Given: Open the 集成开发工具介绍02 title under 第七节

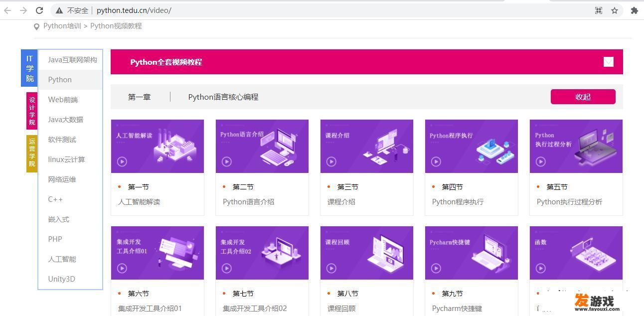Looking at the screenshot, I should click(255, 309).
